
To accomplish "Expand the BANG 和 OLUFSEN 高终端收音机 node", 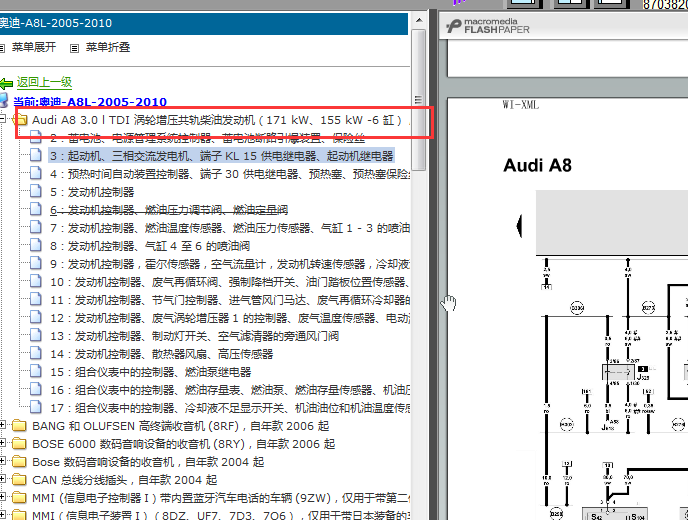I will (3, 425).
